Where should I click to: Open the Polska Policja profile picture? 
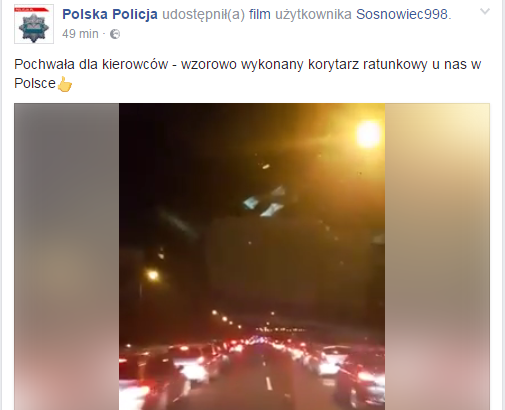click(34, 24)
